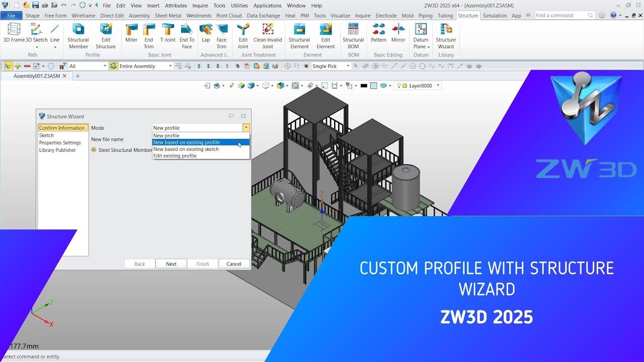Click the light blue color swatch
This screenshot has width=644, height=362.
coord(373,85)
